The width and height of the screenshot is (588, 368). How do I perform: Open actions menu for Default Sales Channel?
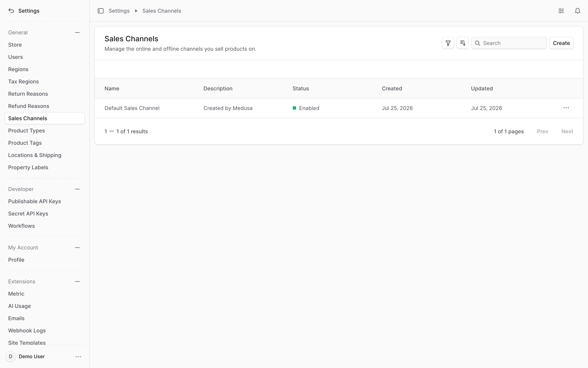566,108
